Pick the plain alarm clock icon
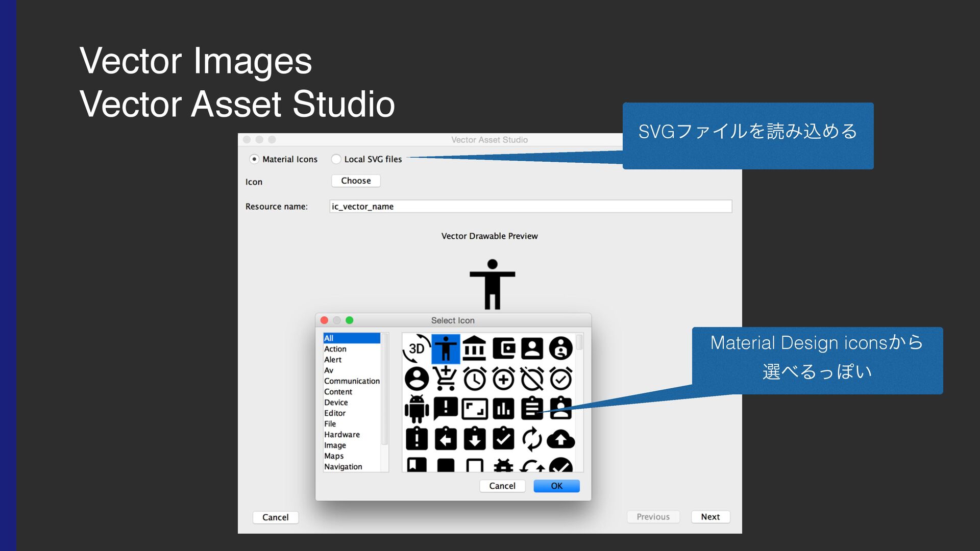The width and height of the screenshot is (980, 551). point(475,379)
